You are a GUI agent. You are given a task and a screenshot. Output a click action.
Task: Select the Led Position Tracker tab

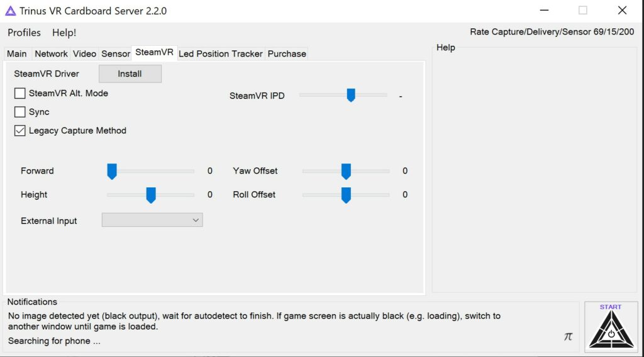point(221,54)
